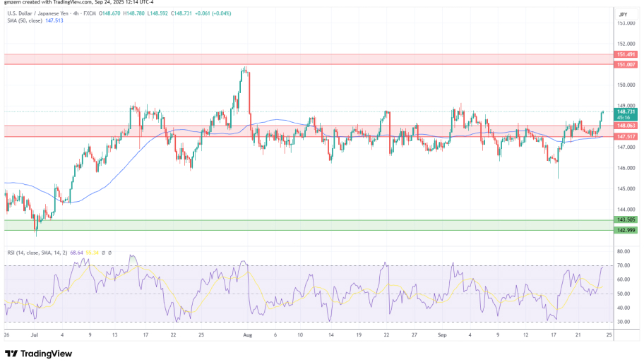This screenshot has width=644, height=362.
Task: Select the 151.491 red price label
Action: point(626,54)
